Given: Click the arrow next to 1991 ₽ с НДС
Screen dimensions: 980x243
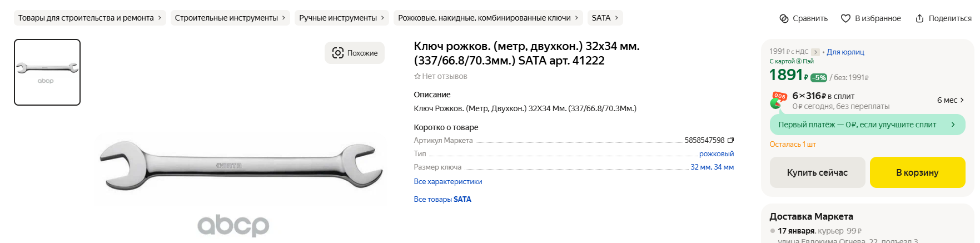Looking at the screenshot, I should coord(815,52).
